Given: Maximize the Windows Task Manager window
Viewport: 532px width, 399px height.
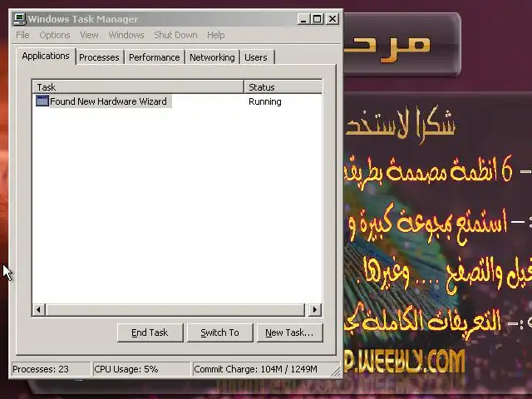Looking at the screenshot, I should click(x=318, y=19).
